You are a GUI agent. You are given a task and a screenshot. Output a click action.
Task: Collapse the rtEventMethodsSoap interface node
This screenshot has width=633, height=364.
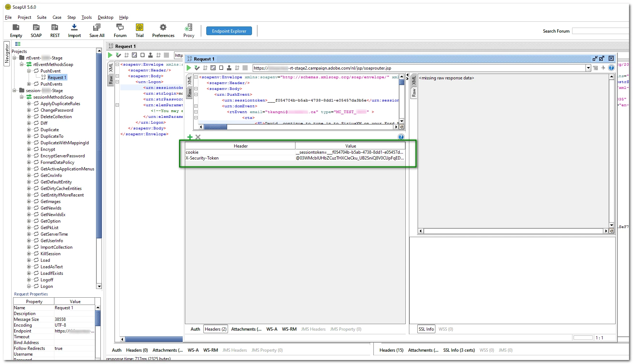coord(22,65)
